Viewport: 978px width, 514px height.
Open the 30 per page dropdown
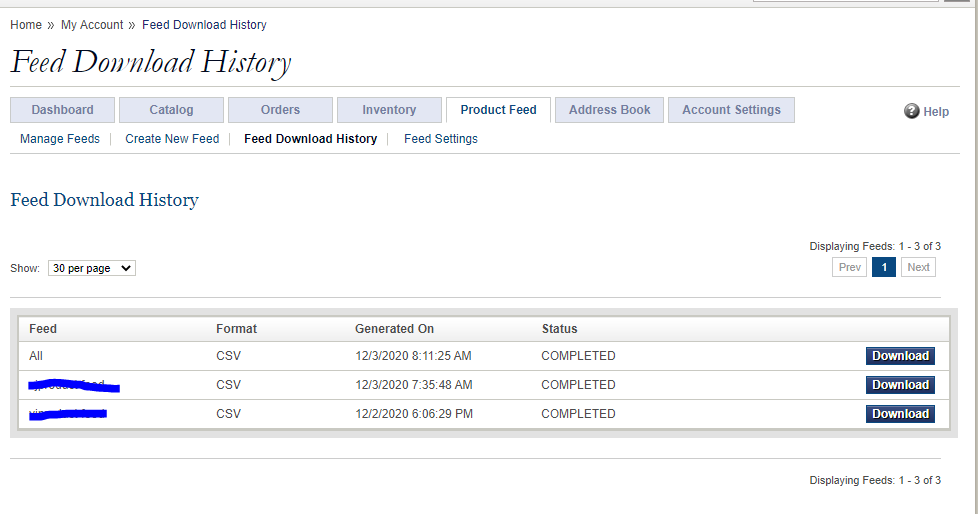(91, 268)
